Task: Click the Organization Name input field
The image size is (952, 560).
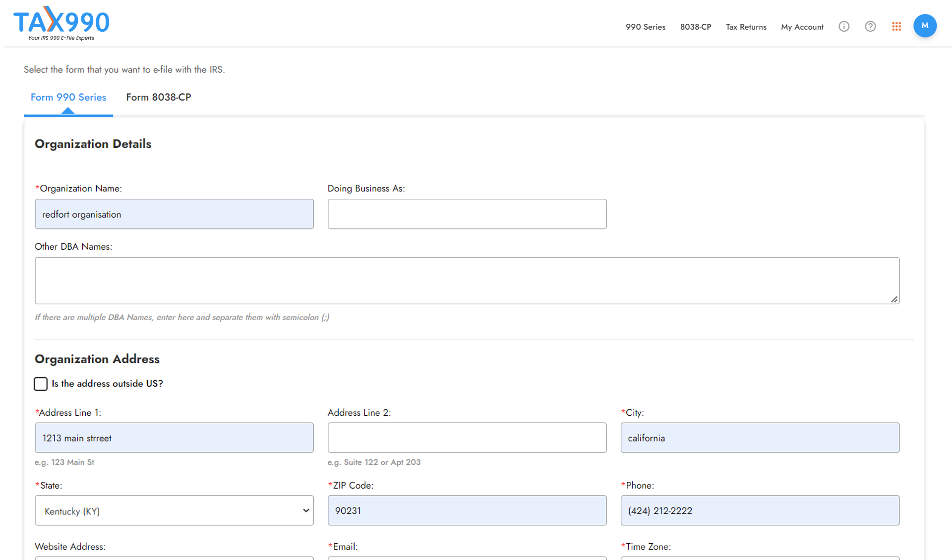Action: coord(174,214)
